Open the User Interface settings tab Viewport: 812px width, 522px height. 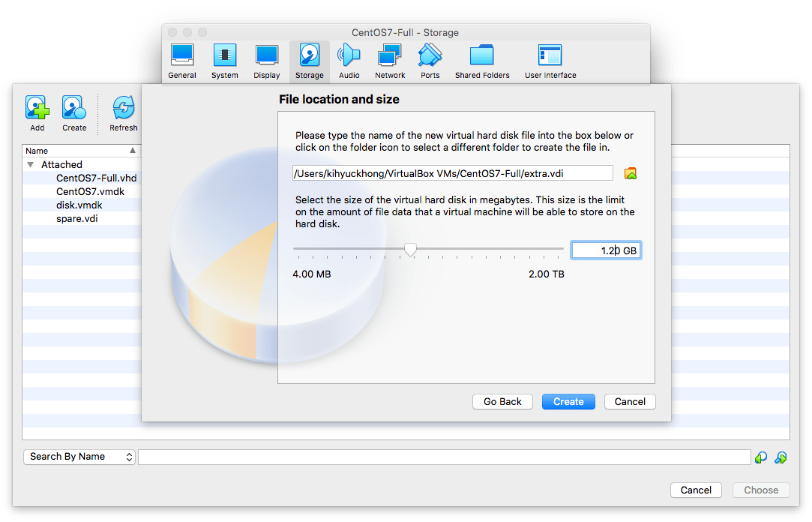tap(550, 61)
